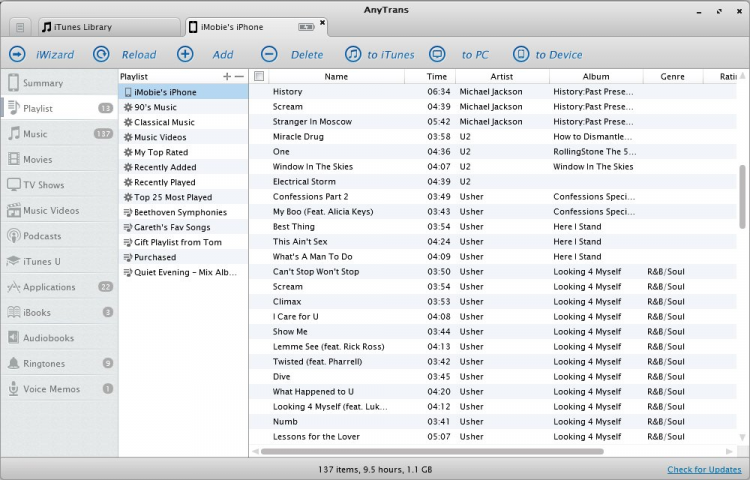Switch to the iTunes Library tab

pyautogui.click(x=83, y=27)
